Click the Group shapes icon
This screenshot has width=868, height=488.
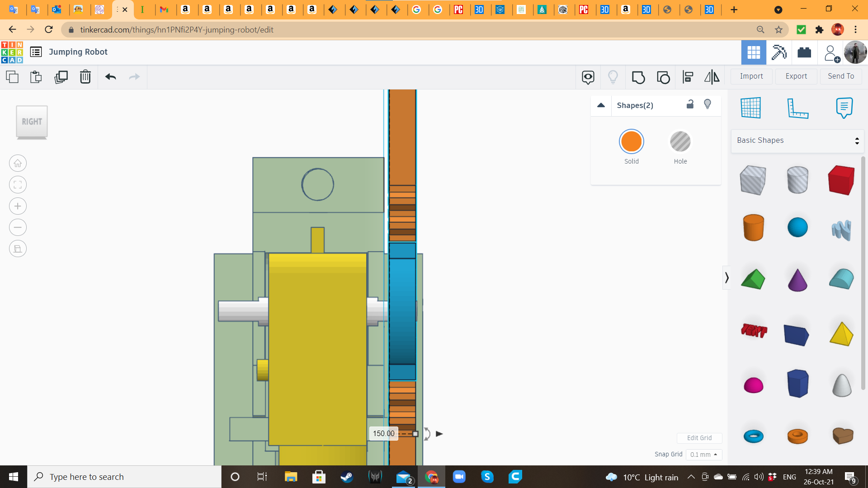point(638,77)
